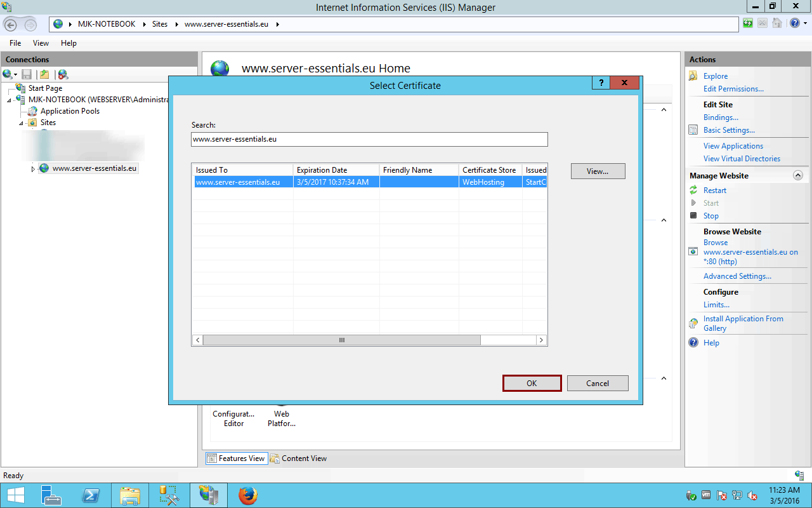Click the blue Help question mark in toolbar

(795, 23)
